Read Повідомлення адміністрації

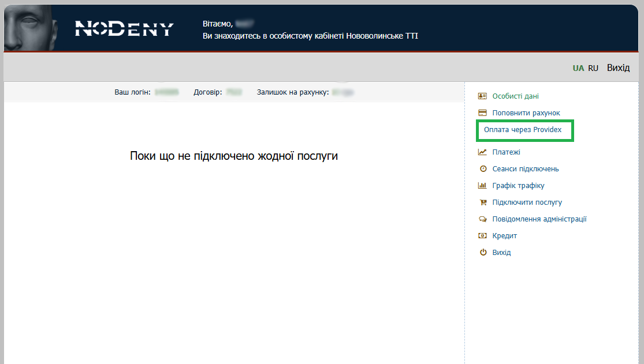(x=539, y=219)
